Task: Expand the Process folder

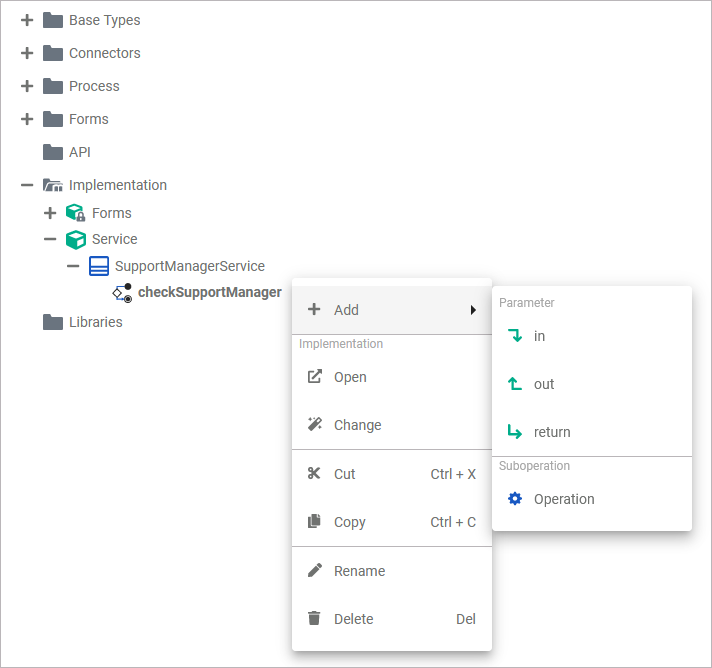Action: tap(27, 86)
